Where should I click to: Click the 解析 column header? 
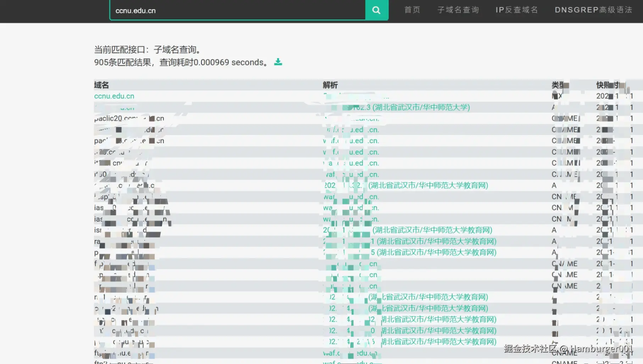[330, 85]
